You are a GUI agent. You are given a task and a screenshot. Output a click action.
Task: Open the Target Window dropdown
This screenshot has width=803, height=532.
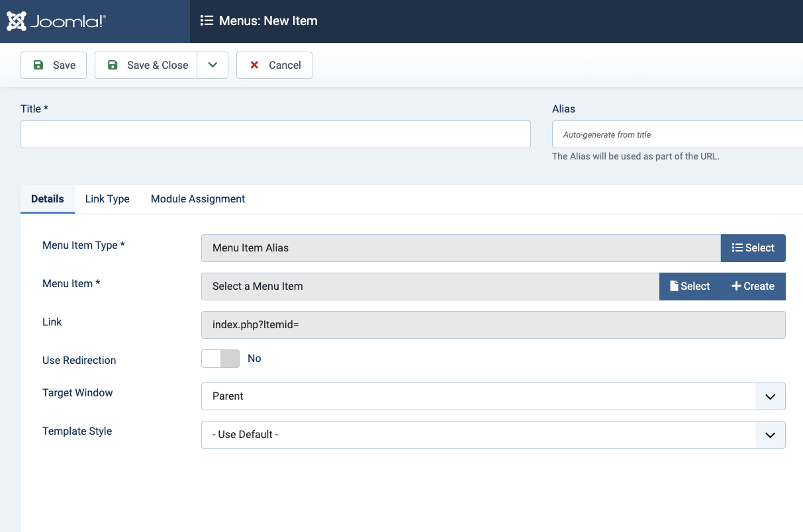(x=493, y=396)
